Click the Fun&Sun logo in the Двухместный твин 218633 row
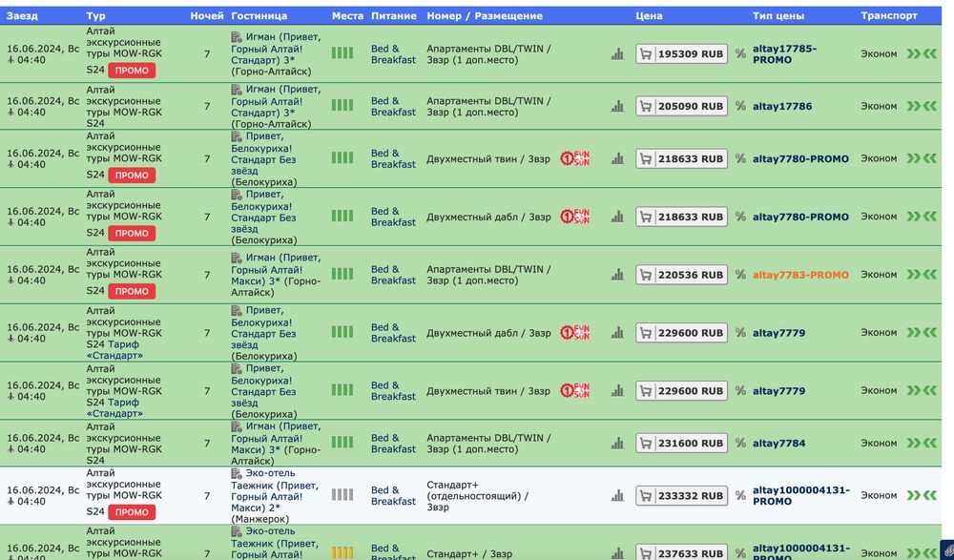Screen dimensions: 954x560 pyautogui.click(x=574, y=159)
